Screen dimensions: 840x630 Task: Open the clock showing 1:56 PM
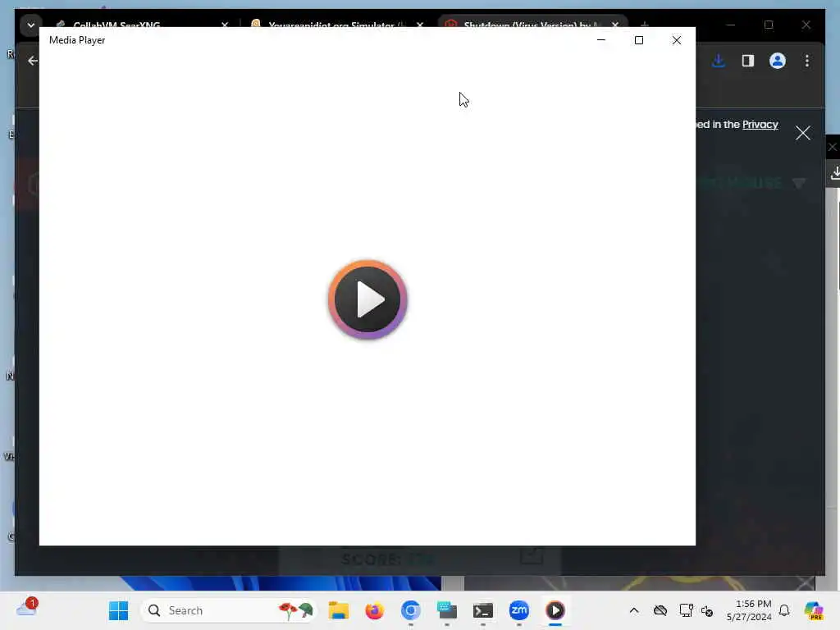coord(749,610)
